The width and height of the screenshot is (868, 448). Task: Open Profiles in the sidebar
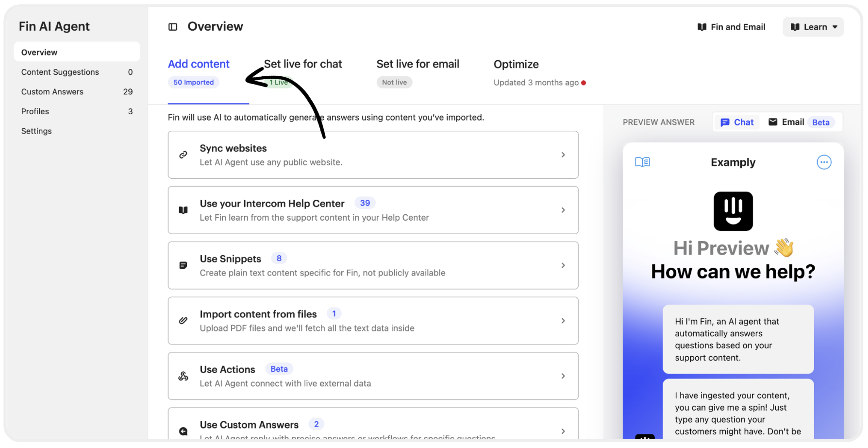click(x=77, y=111)
